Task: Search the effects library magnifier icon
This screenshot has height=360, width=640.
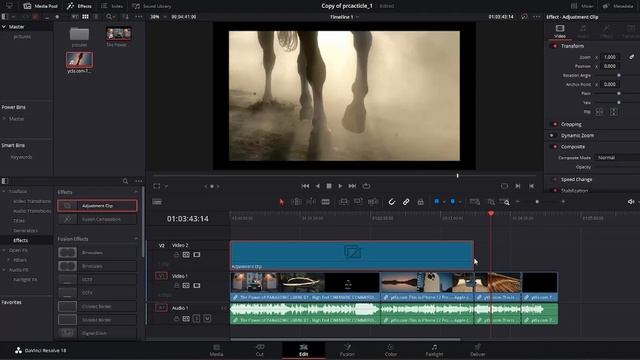Action: (x=125, y=181)
